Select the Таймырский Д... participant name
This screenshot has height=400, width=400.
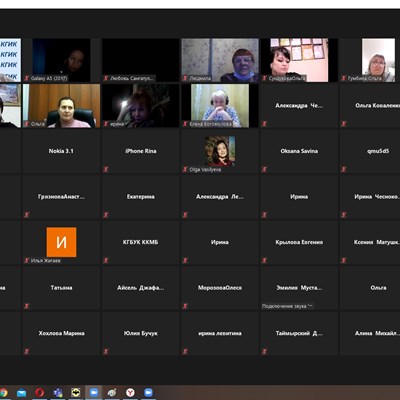coord(299,333)
